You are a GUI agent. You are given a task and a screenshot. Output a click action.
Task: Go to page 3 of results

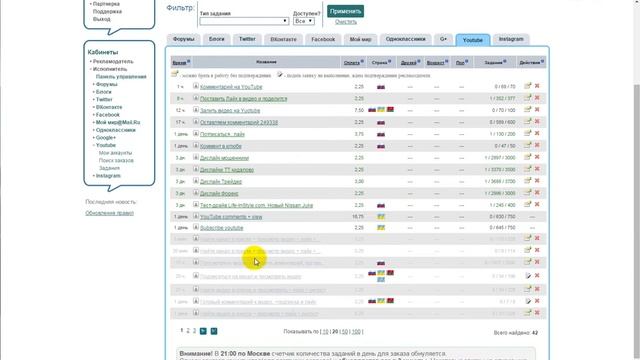coord(194,331)
